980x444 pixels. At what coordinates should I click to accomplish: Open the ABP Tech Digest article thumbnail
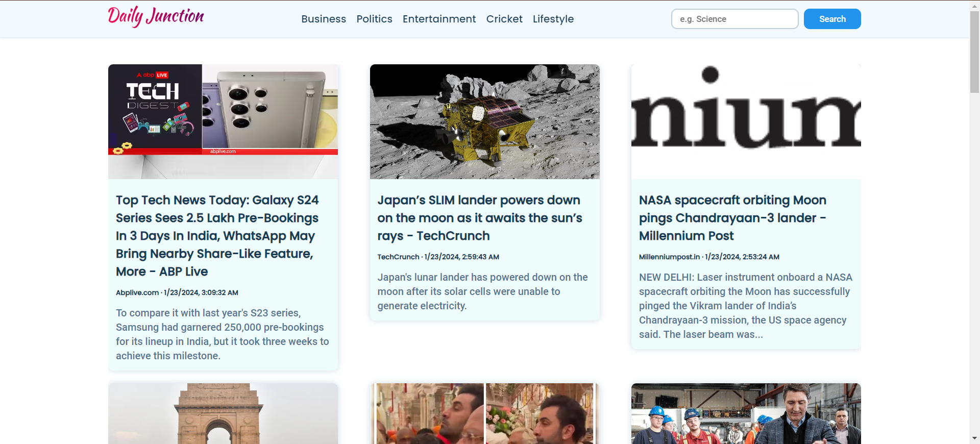pyautogui.click(x=223, y=121)
